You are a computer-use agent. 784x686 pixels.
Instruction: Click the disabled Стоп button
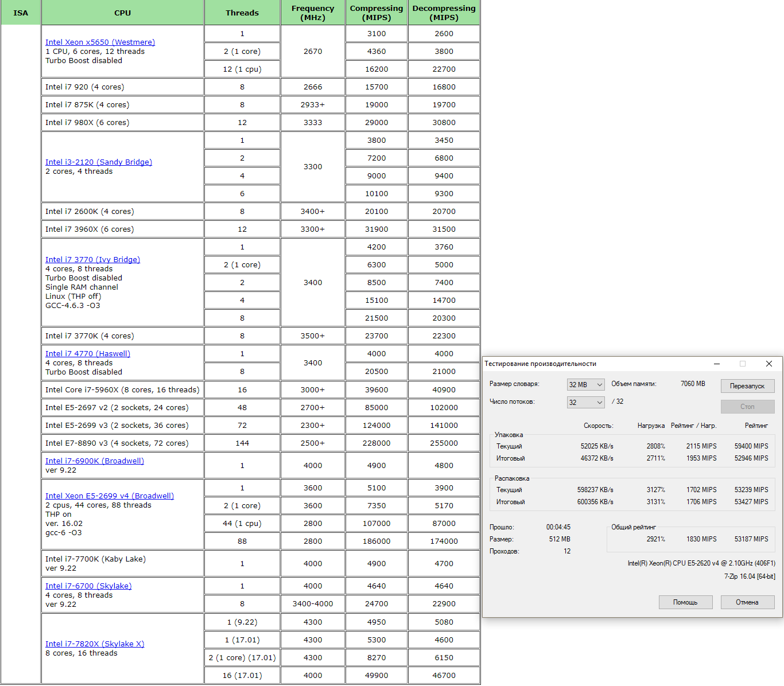[747, 407]
